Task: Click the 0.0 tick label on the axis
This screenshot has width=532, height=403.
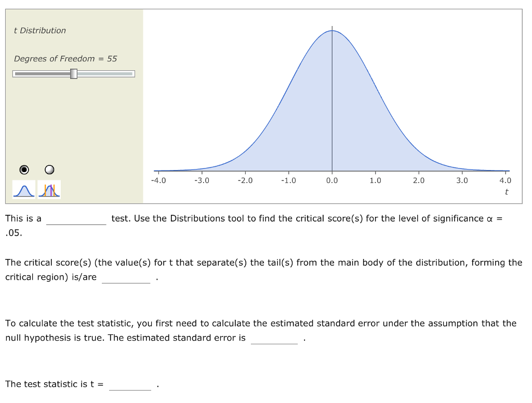Action: click(x=332, y=180)
